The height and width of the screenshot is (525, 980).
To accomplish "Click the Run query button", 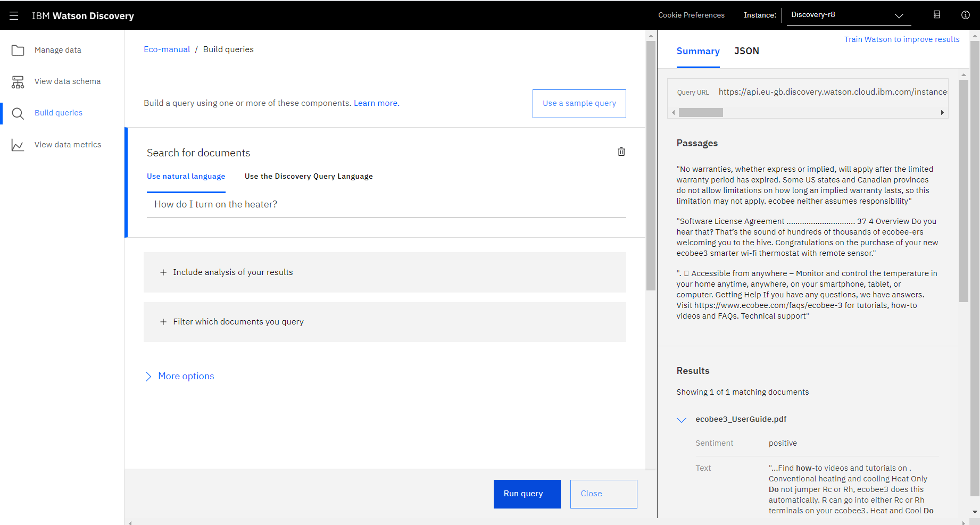I will tap(527, 494).
